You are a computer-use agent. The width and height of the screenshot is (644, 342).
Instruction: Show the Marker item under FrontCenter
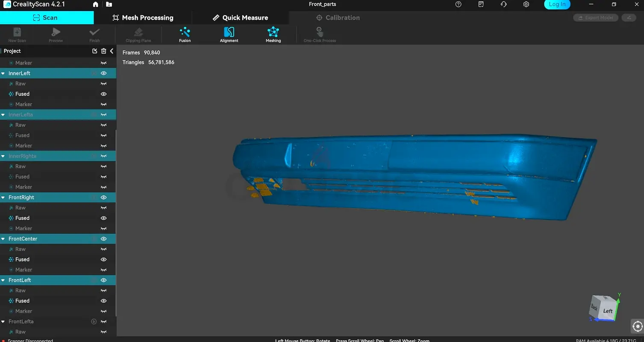103,270
